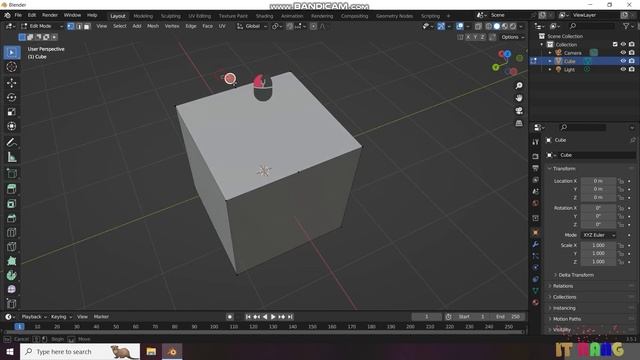Open Global transform orientation dropdown

[252, 26]
